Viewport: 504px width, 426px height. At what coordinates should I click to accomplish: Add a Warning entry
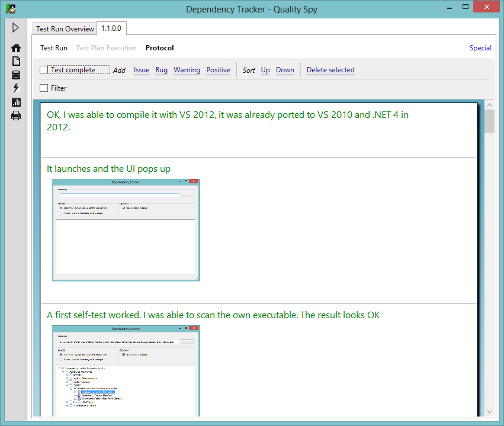click(187, 70)
